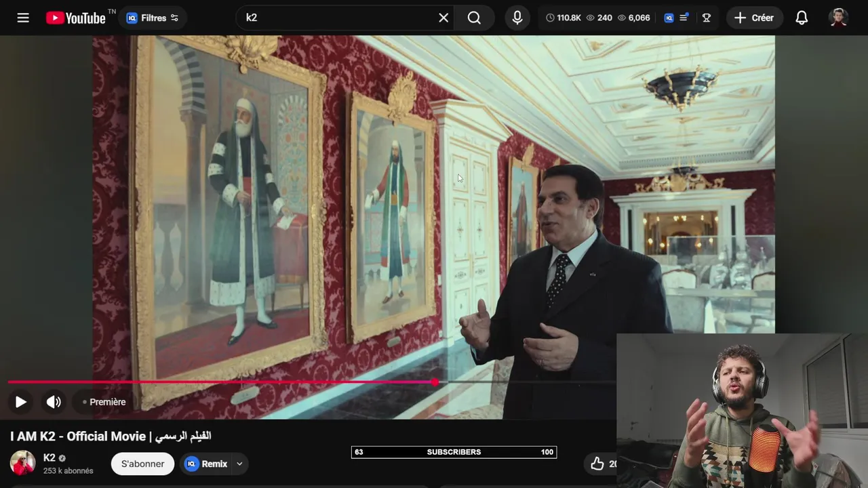Play the video
The height and width of the screenshot is (488, 868).
point(21,402)
